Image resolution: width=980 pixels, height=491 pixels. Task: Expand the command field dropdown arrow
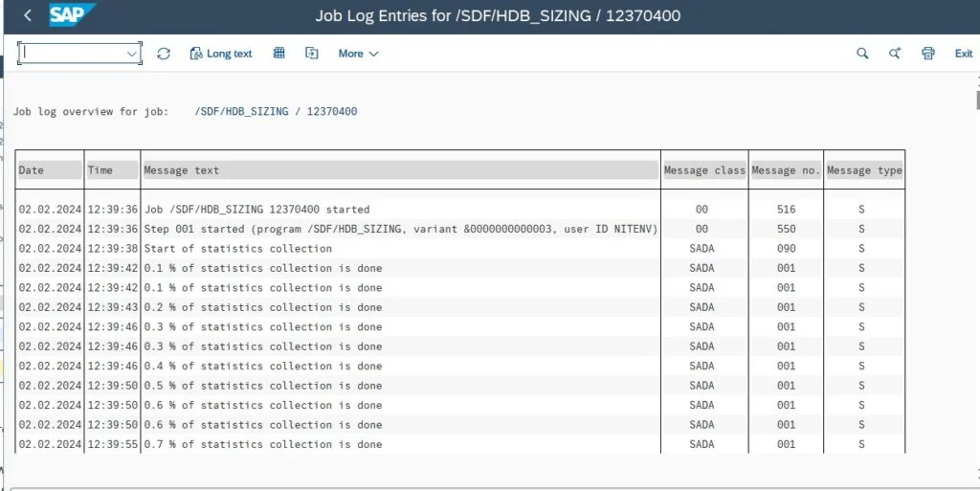(132, 54)
